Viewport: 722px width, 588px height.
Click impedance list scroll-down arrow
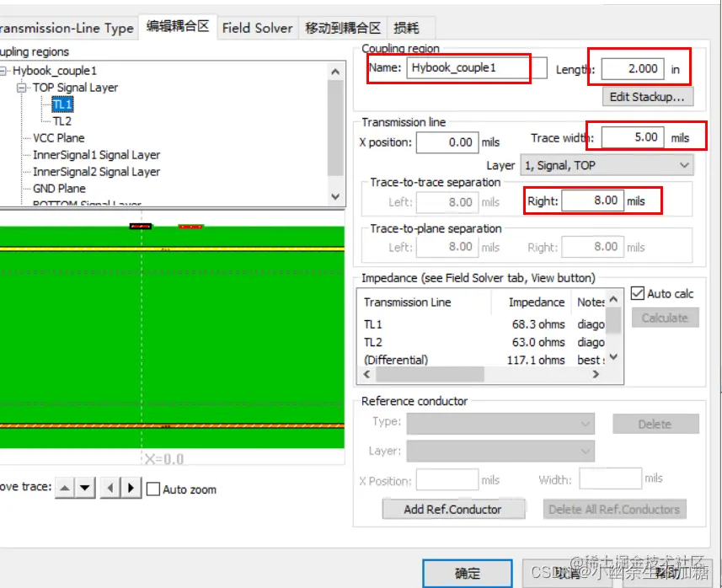(x=614, y=357)
